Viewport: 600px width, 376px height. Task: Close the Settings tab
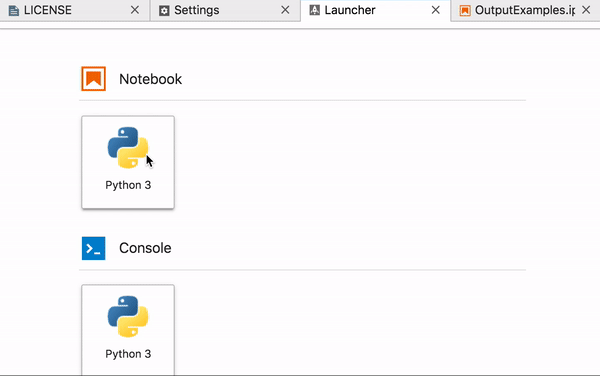[285, 10]
